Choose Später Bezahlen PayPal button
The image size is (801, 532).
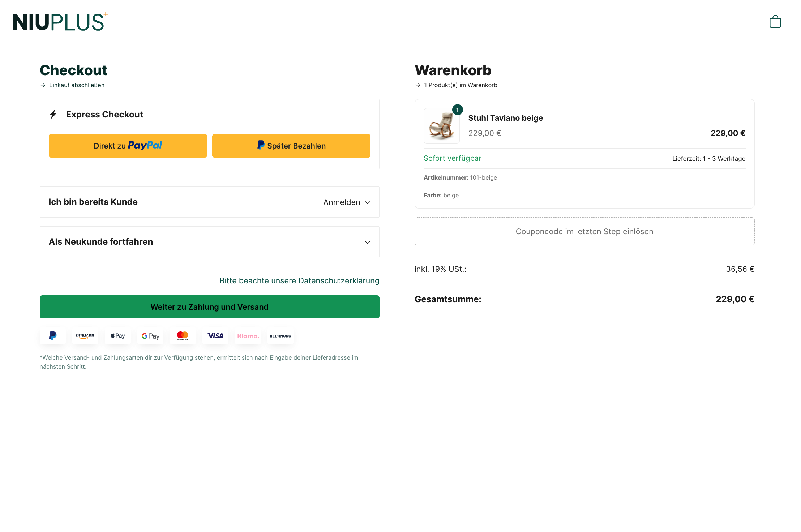[291, 146]
